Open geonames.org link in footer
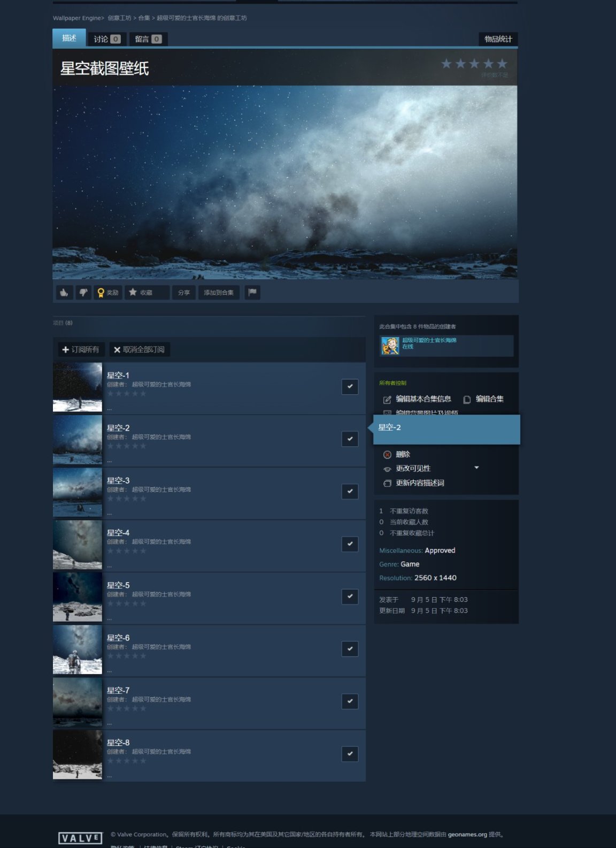Image resolution: width=616 pixels, height=848 pixels. click(x=467, y=834)
